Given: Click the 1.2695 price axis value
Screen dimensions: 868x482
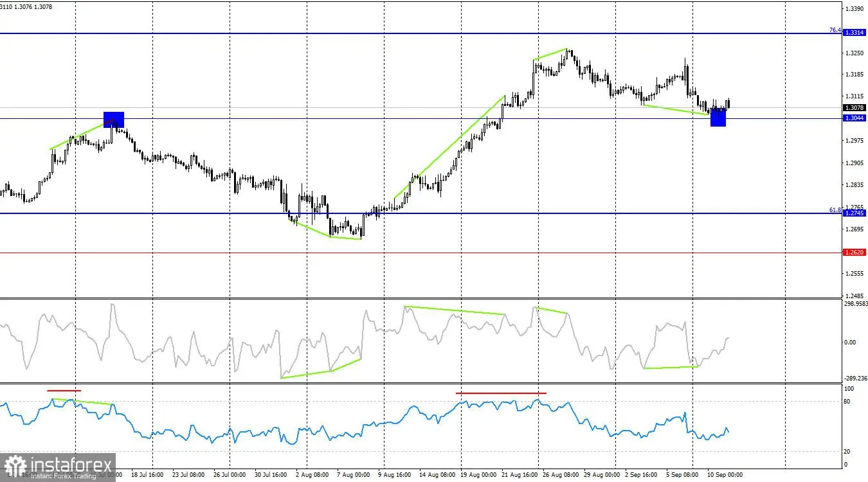Looking at the screenshot, I should click(x=856, y=229).
